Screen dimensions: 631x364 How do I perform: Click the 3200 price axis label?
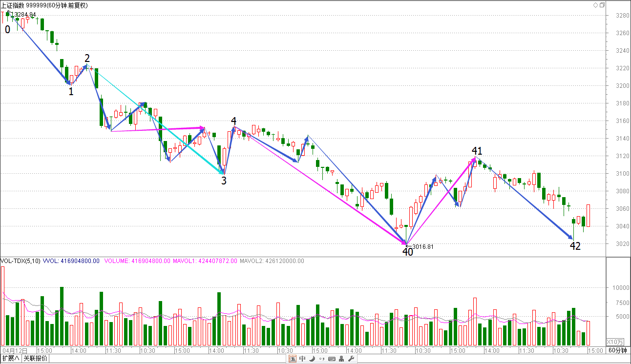tap(623, 86)
